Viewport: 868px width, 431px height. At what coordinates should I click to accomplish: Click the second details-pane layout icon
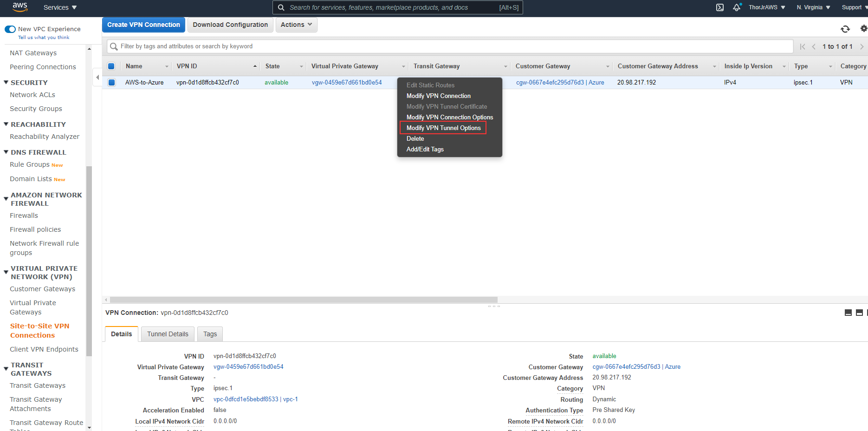(859, 313)
